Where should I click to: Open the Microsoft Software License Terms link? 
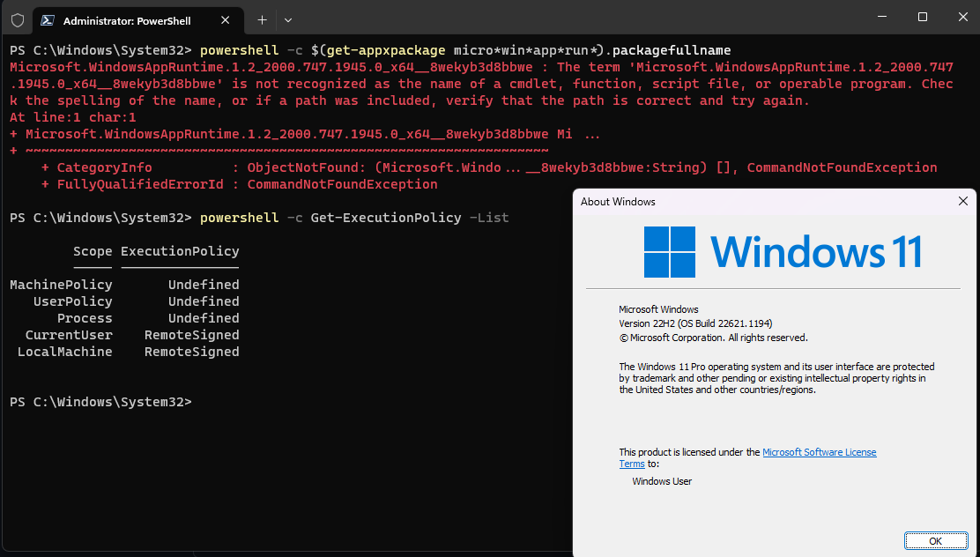click(819, 451)
